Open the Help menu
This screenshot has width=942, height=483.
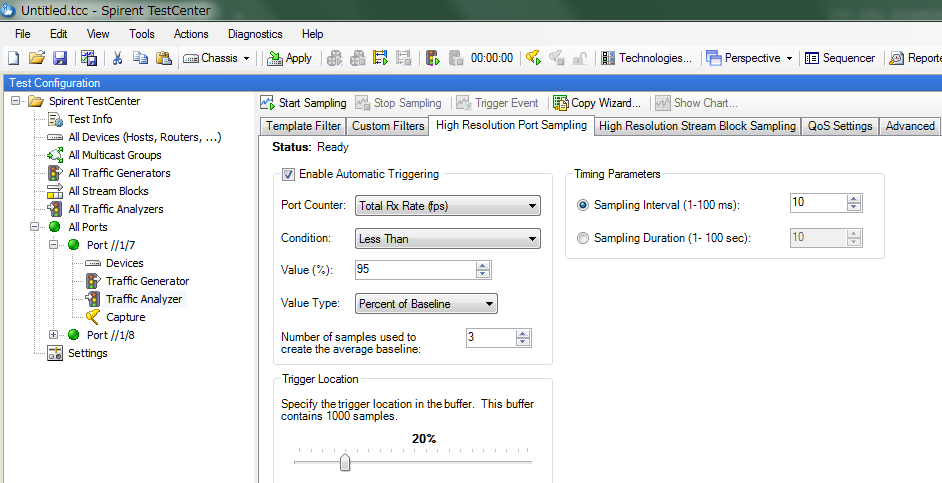[312, 34]
